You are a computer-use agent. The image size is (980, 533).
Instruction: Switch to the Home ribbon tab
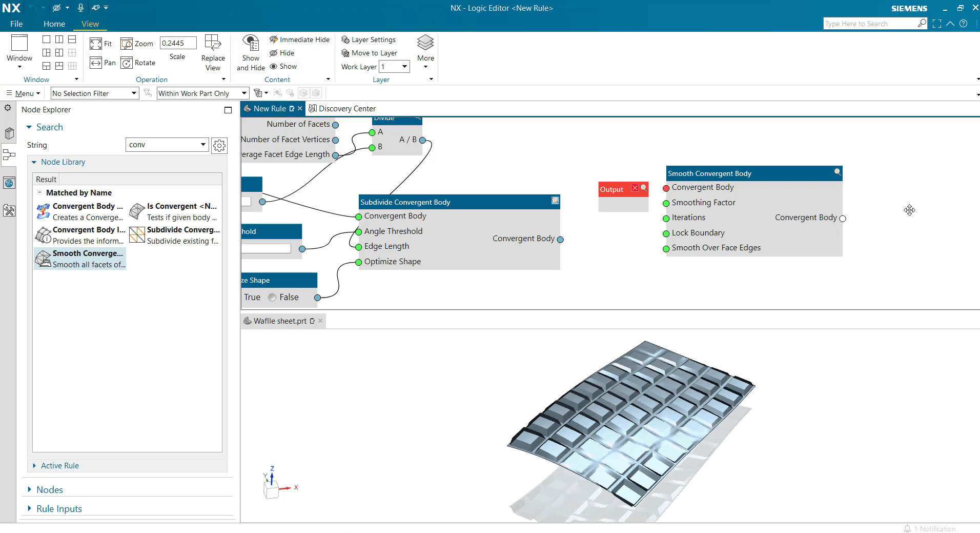pyautogui.click(x=54, y=24)
